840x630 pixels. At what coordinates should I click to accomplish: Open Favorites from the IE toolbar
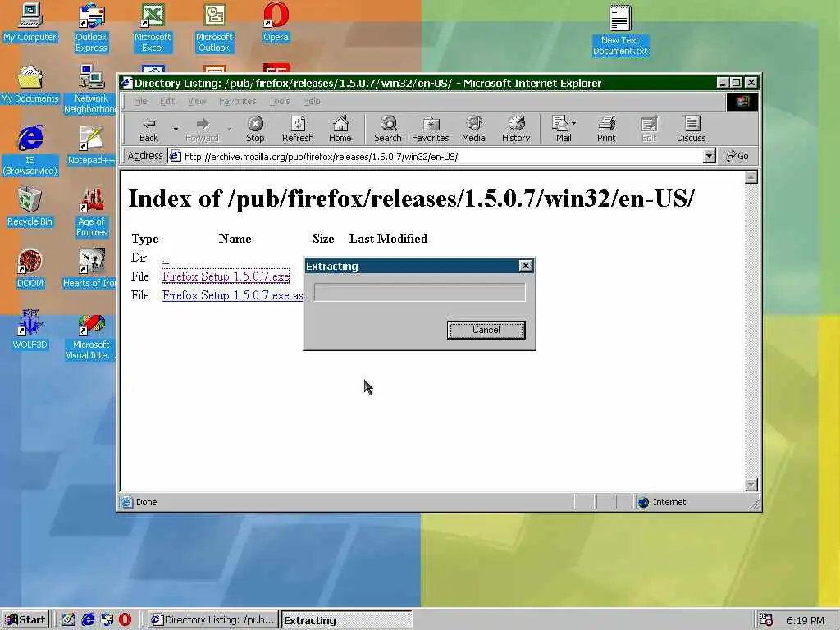[x=430, y=129]
